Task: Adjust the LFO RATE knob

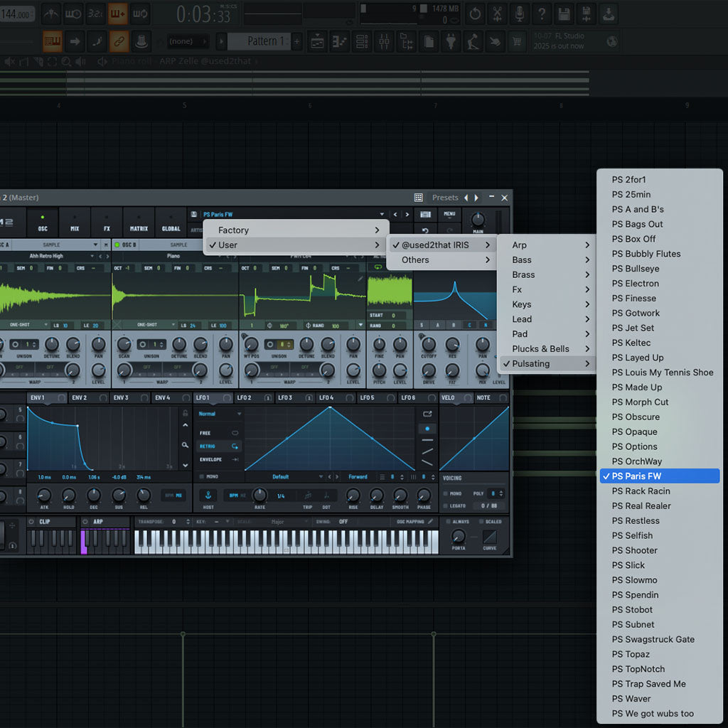Action: pyautogui.click(x=259, y=495)
